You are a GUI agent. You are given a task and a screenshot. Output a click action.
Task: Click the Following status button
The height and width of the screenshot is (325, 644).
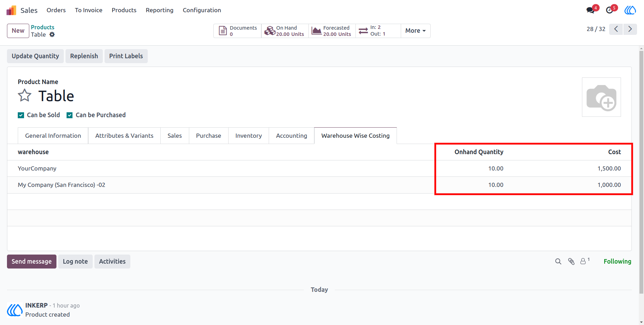pos(617,262)
